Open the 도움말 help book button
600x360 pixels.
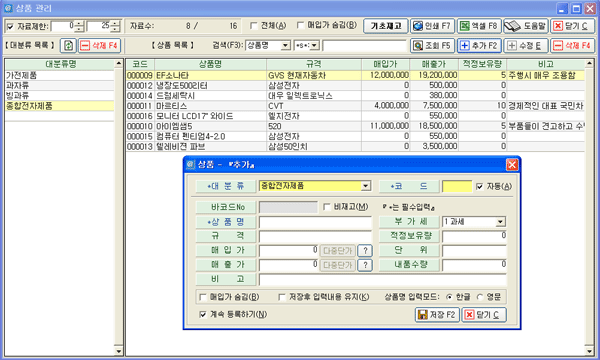(526, 26)
